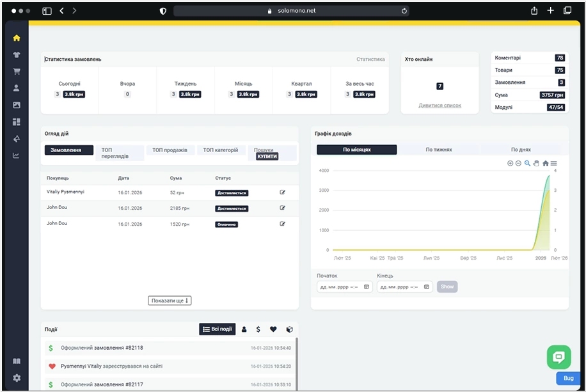Image resolution: width=586 pixels, height=392 pixels.
Task: Open the chart hamburger menu
Action: (554, 164)
